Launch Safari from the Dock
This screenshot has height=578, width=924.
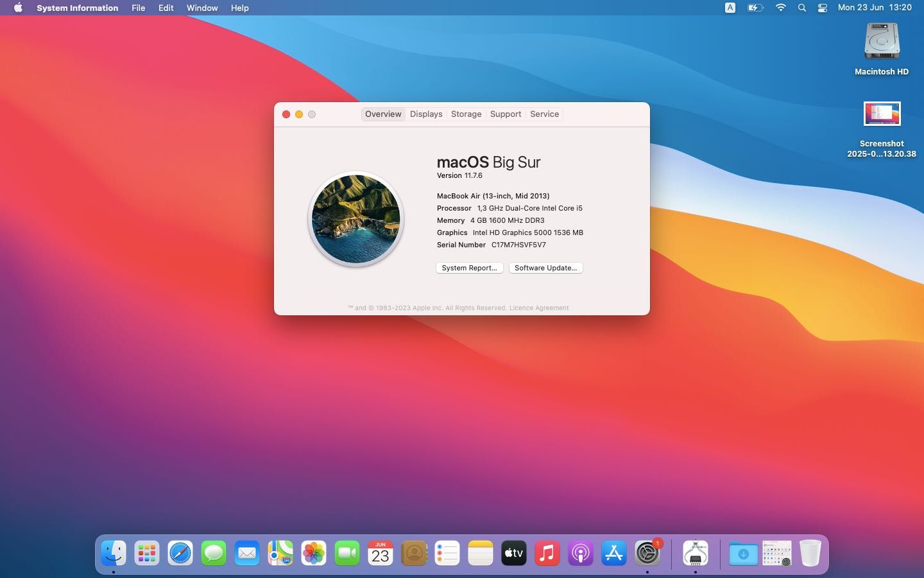180,553
